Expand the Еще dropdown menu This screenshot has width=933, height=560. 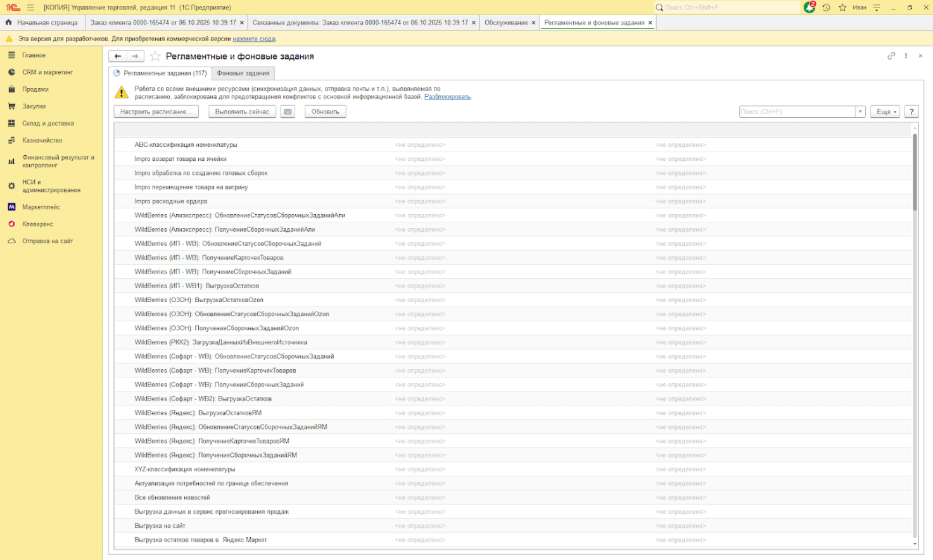(885, 111)
